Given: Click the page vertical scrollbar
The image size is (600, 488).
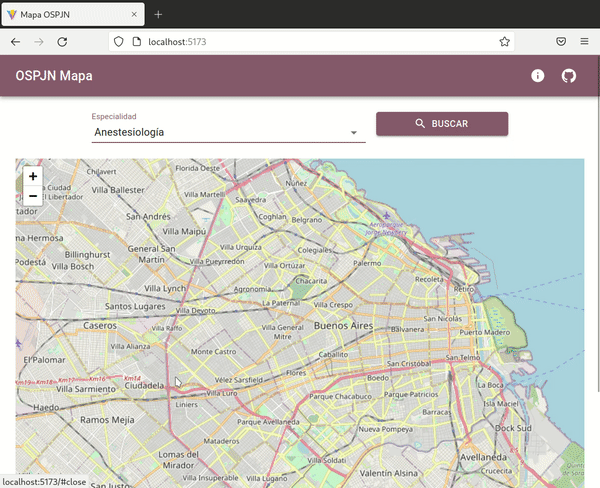Looking at the screenshot, I should (x=598, y=222).
